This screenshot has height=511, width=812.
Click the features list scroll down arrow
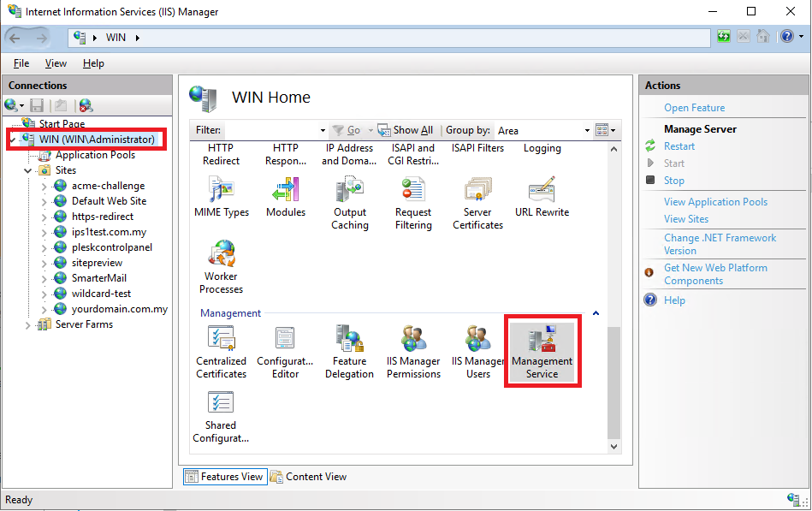(613, 446)
